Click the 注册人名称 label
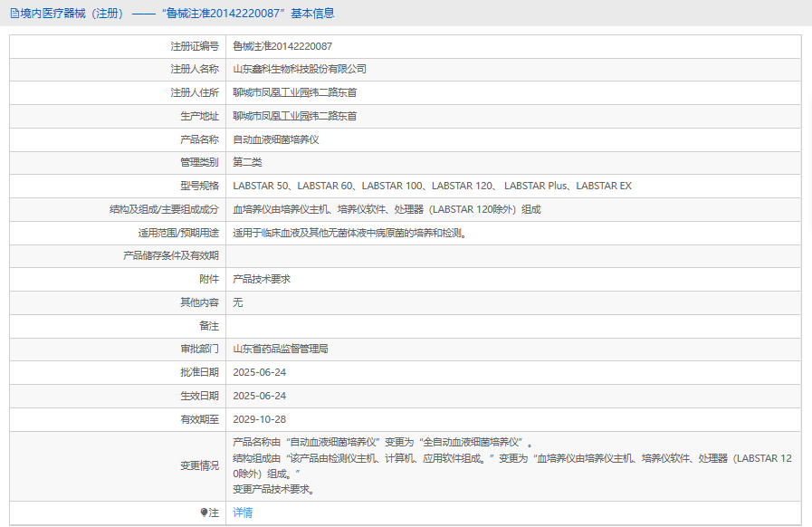The height and width of the screenshot is (527, 812). coord(195,69)
